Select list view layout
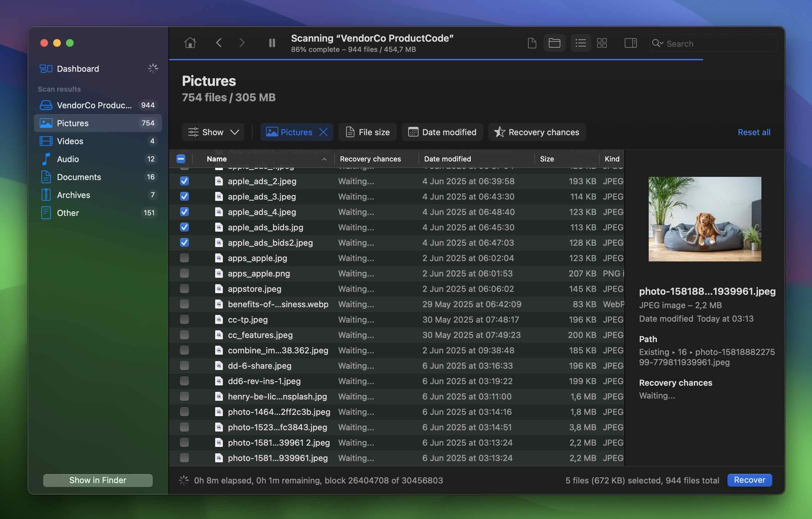The image size is (812, 519). [x=580, y=43]
